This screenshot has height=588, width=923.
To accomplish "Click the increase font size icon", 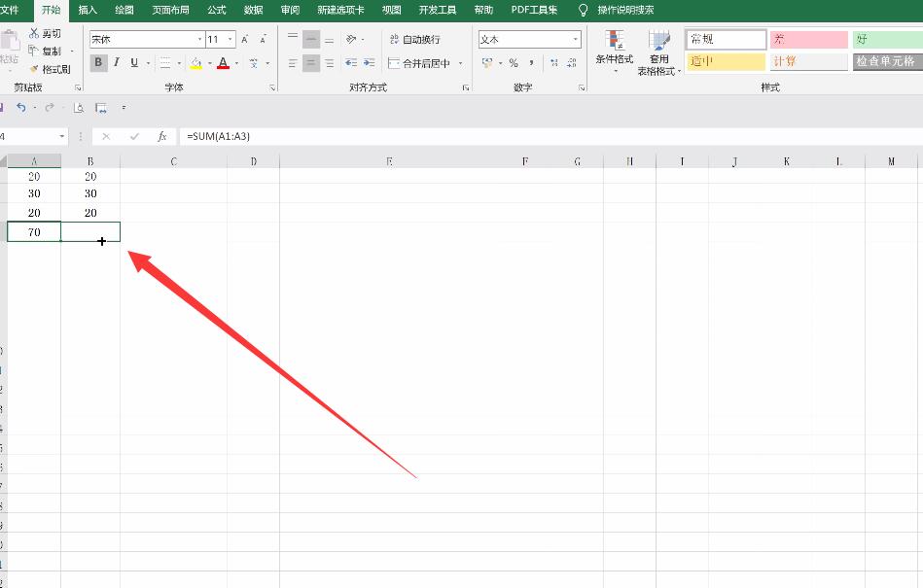I will tap(245, 40).
